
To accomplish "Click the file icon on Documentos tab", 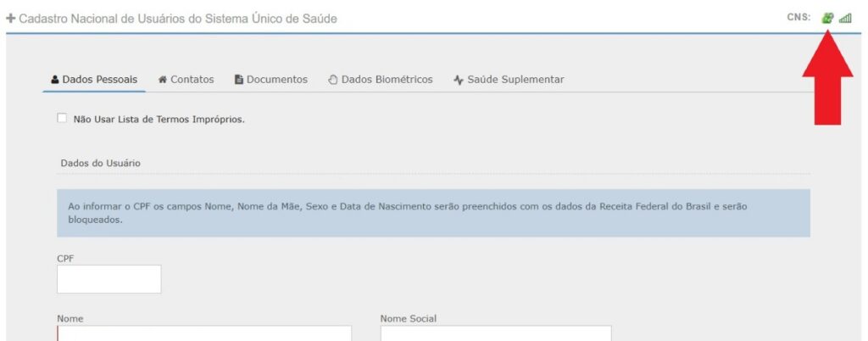I will click(x=239, y=80).
